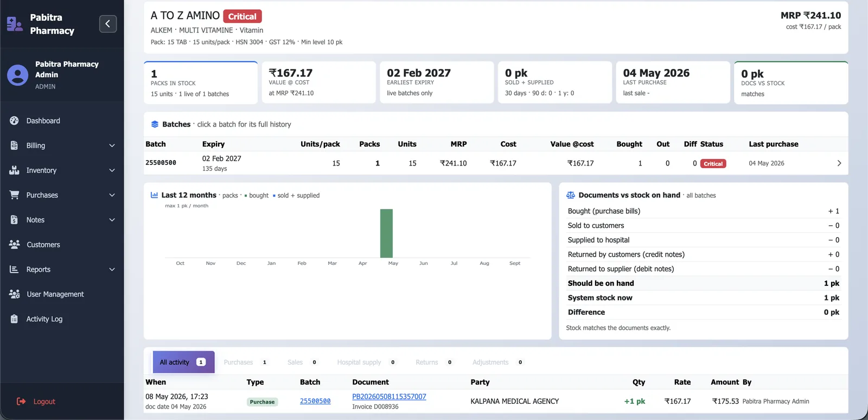Screen dimensions: 868x420
Task: Click the User Management users-gear icon
Action: pyautogui.click(x=15, y=294)
